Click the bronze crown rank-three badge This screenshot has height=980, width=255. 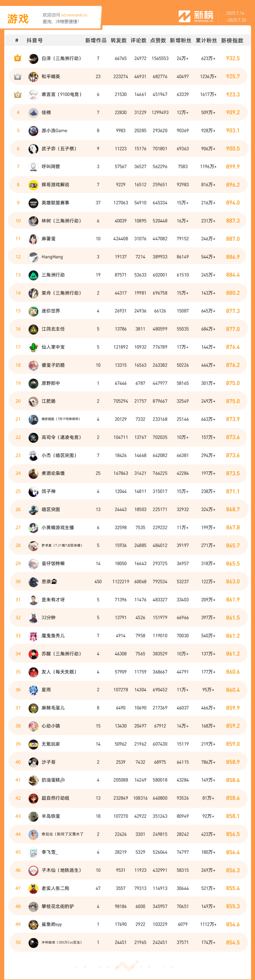[17, 94]
